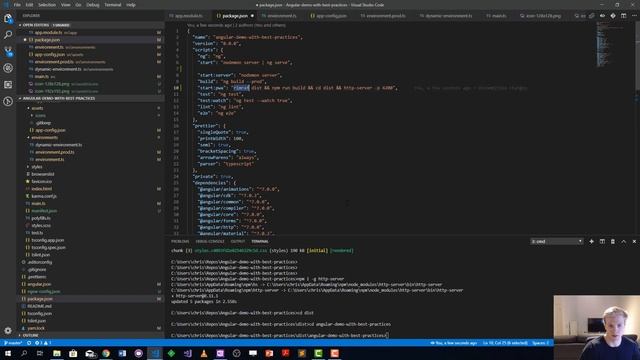
Task: Open the Search view in activity bar
Action: coord(8,35)
